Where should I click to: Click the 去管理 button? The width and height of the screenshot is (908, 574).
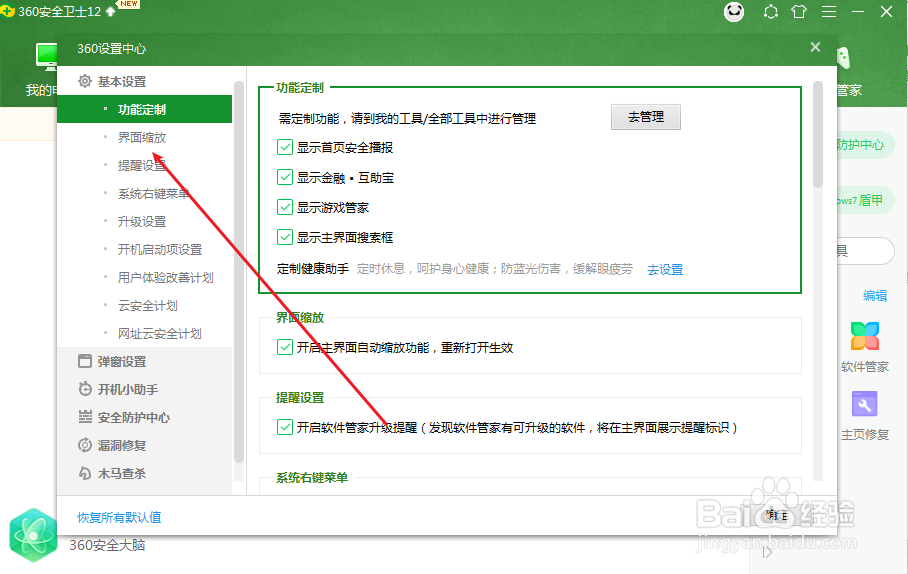click(646, 117)
